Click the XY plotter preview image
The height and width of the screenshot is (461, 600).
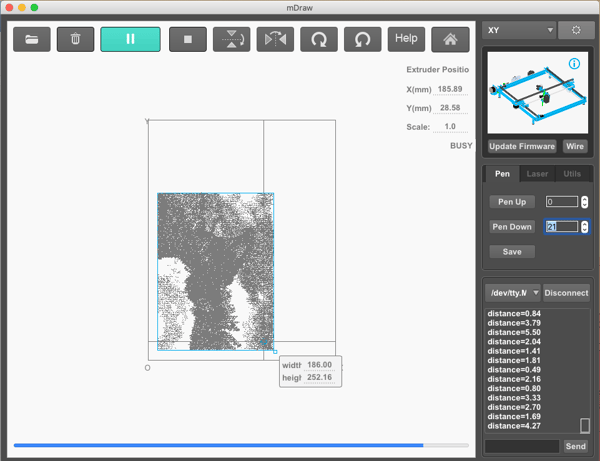click(538, 93)
